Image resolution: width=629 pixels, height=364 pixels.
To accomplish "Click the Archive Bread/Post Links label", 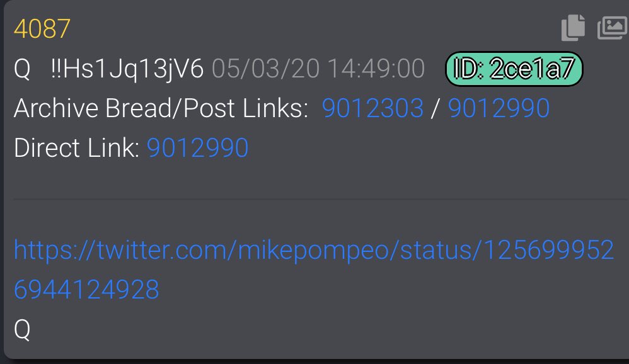I will [x=161, y=108].
